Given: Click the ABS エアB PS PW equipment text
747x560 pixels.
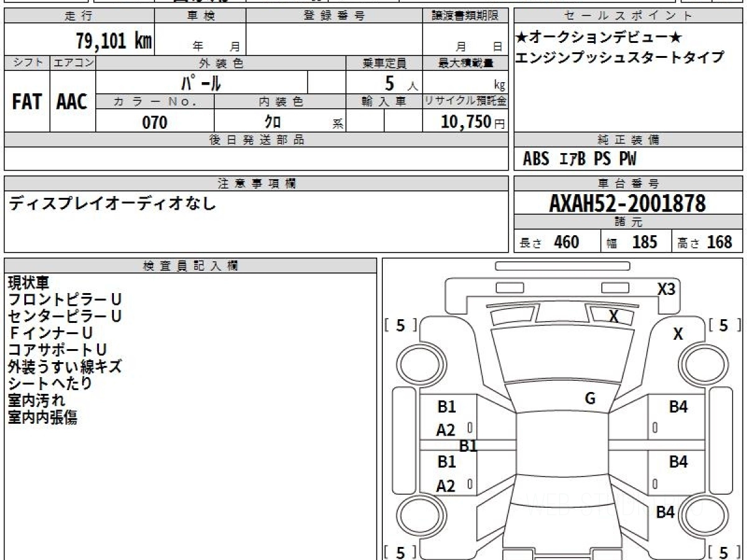Looking at the screenshot, I should 580,159.
